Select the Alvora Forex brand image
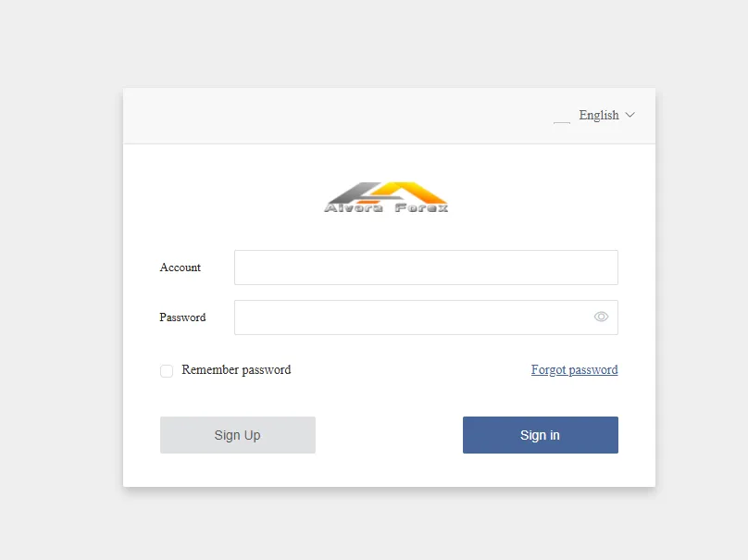 (387, 194)
